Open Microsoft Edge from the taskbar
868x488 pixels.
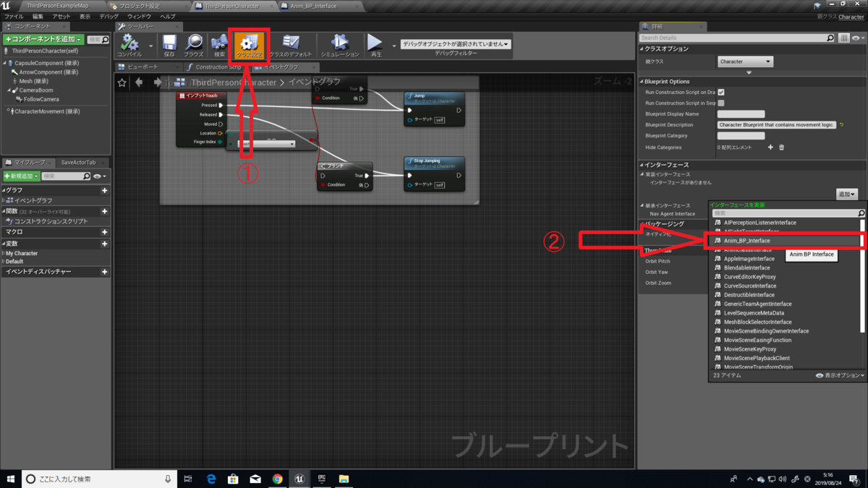[211, 479]
